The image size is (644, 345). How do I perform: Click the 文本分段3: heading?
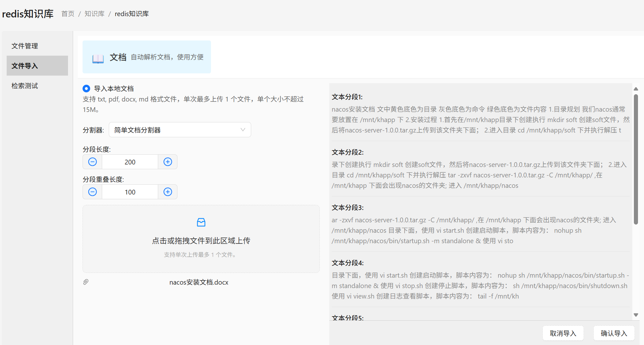(348, 208)
